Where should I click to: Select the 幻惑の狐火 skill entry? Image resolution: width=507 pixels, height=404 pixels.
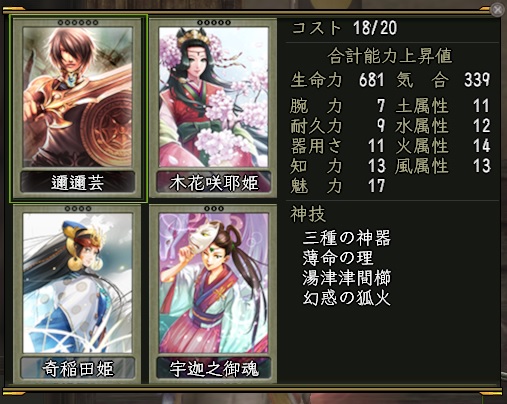pos(347,298)
